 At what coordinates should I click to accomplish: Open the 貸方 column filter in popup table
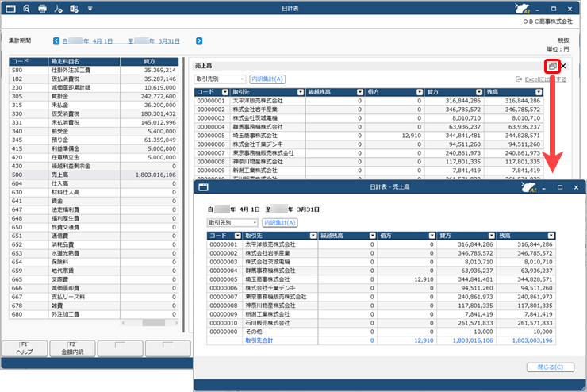pyautogui.click(x=492, y=236)
